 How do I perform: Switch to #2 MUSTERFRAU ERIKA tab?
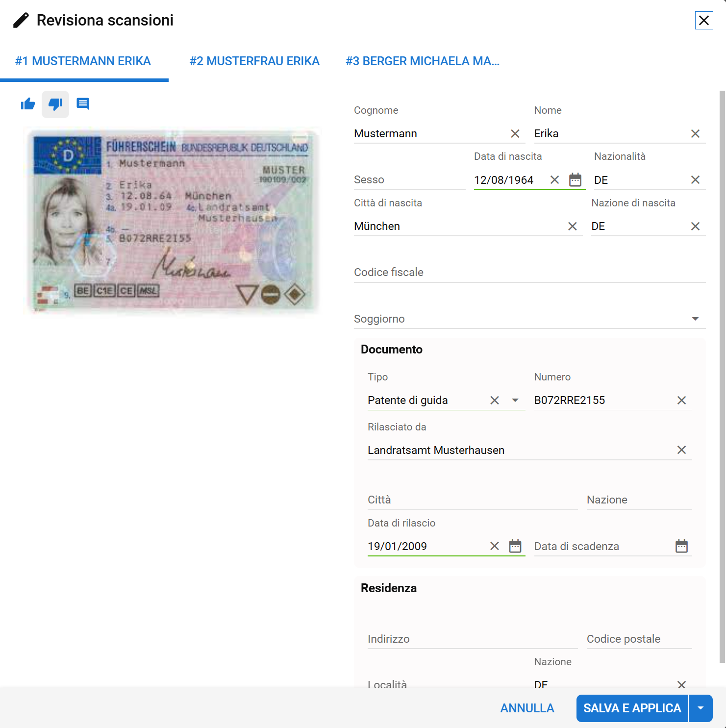click(x=254, y=61)
